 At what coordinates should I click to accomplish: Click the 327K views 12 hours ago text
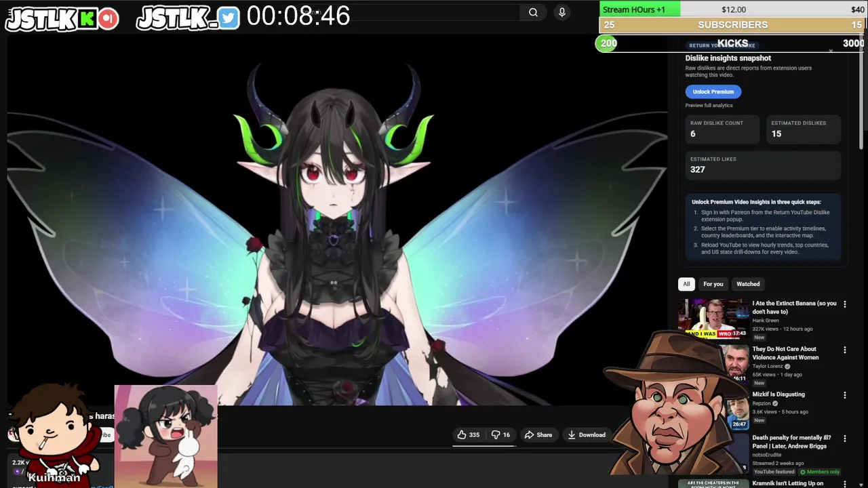783,329
